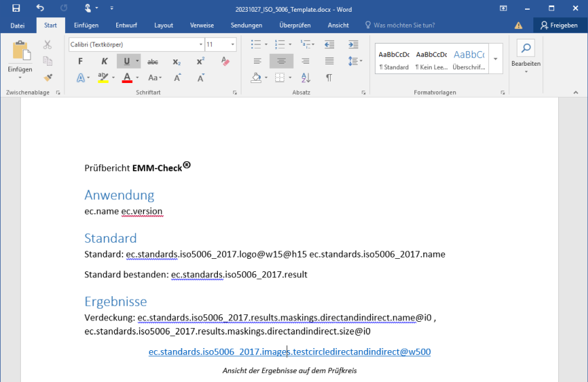Align text to the right

pyautogui.click(x=305, y=61)
